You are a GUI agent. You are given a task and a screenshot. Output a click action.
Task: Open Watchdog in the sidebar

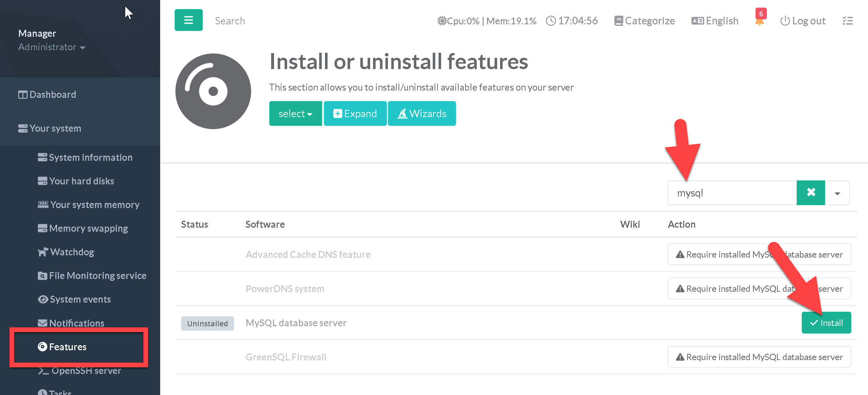coord(72,252)
